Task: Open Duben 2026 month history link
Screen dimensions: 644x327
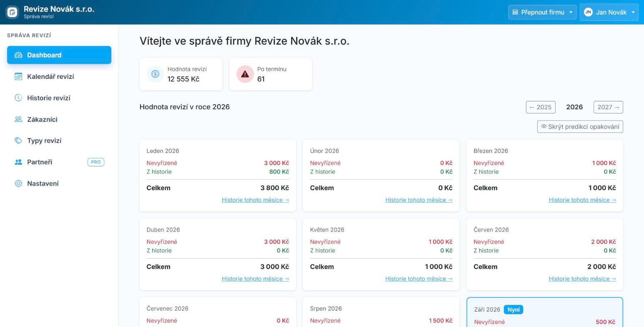Action: click(x=255, y=279)
